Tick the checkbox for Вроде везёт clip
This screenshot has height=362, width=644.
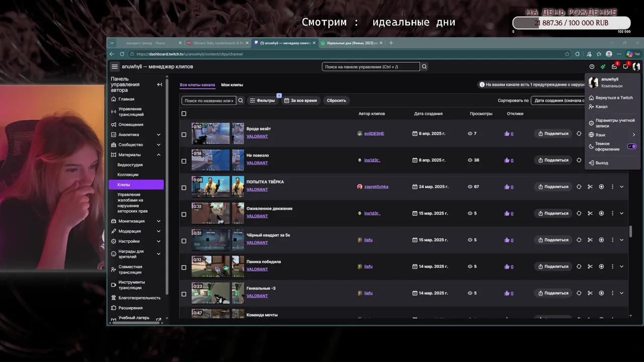(x=184, y=135)
